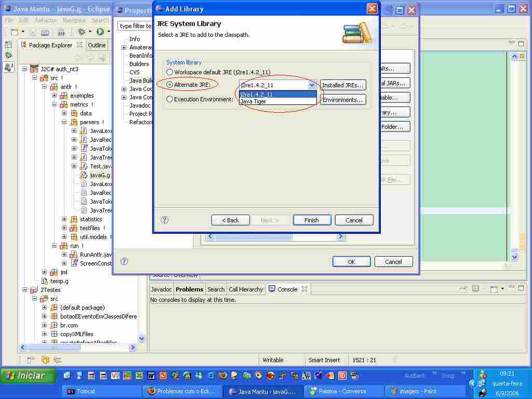Click the help icon in Properties dialog

point(124,261)
